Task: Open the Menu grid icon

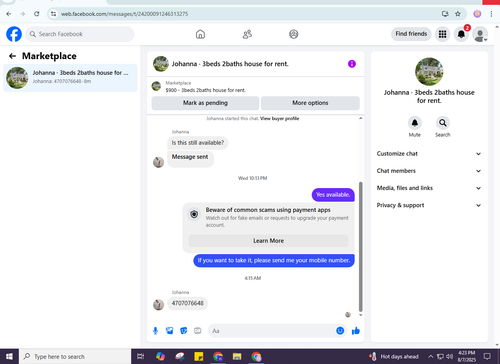Action: pos(442,34)
